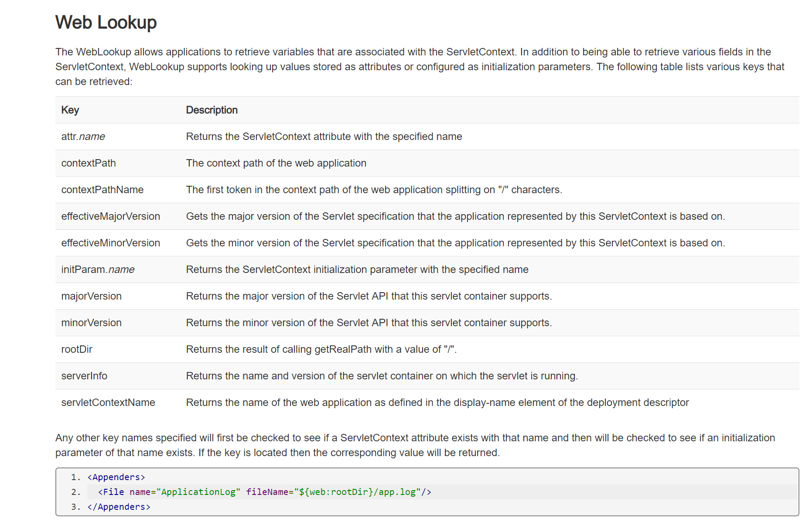The image size is (809, 532).
Task: Click description about ServletContext initialization parameter
Action: click(x=357, y=269)
